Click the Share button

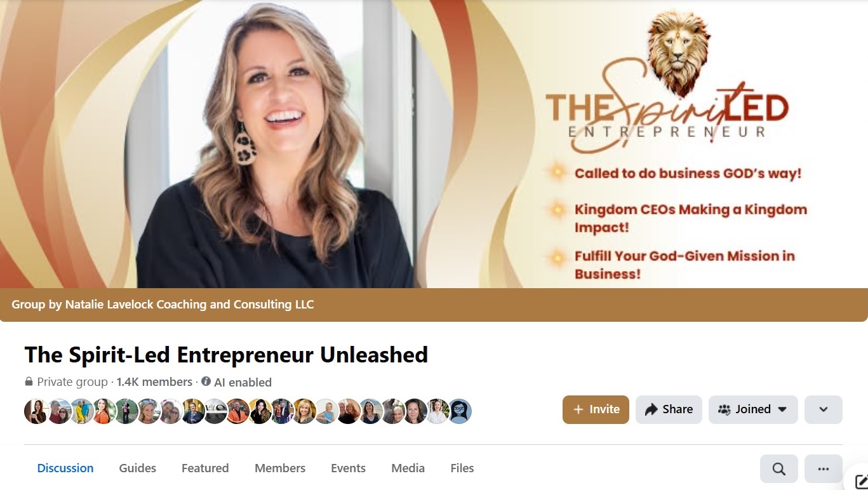pos(669,409)
